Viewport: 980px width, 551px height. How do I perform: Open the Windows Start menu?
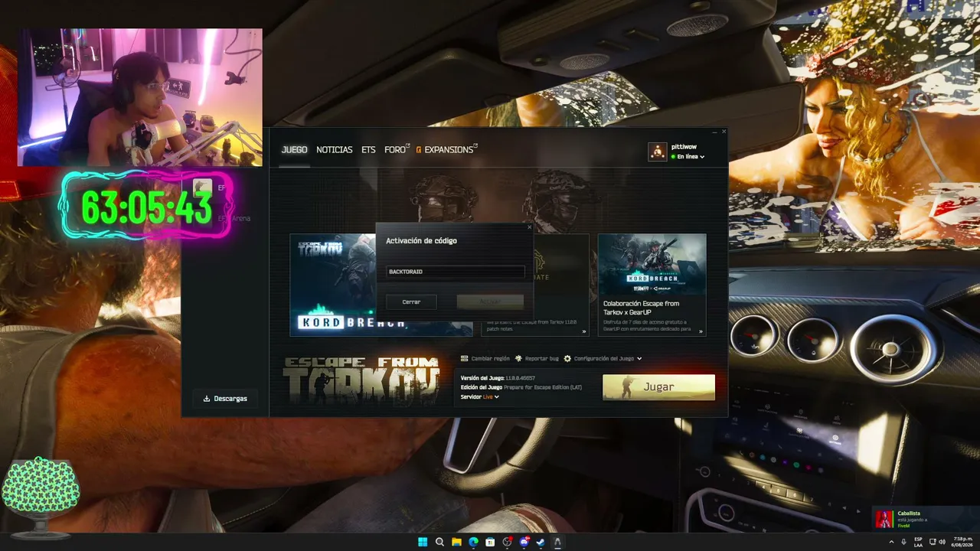(x=423, y=542)
